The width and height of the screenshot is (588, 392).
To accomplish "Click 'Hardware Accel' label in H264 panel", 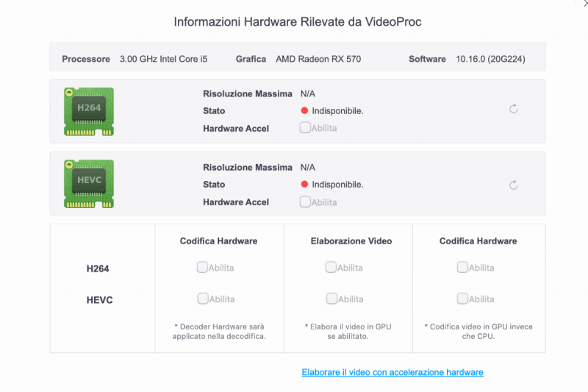I will 236,129.
